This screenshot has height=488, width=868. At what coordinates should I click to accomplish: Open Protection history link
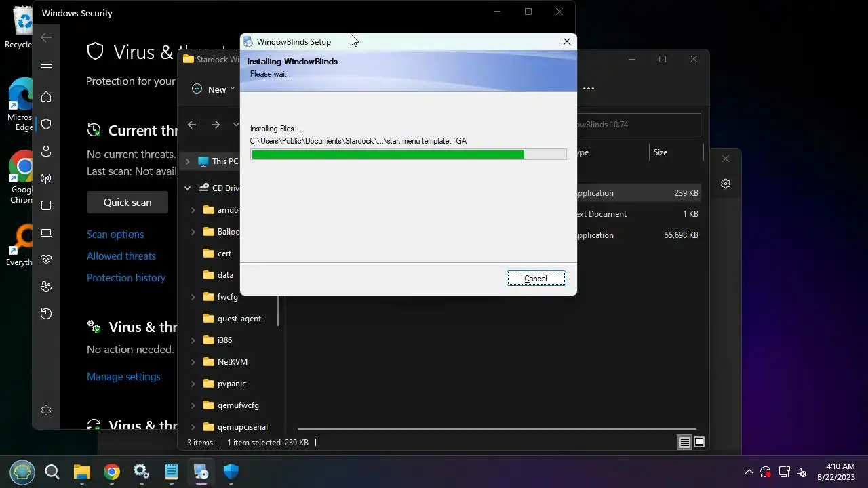[x=126, y=278]
